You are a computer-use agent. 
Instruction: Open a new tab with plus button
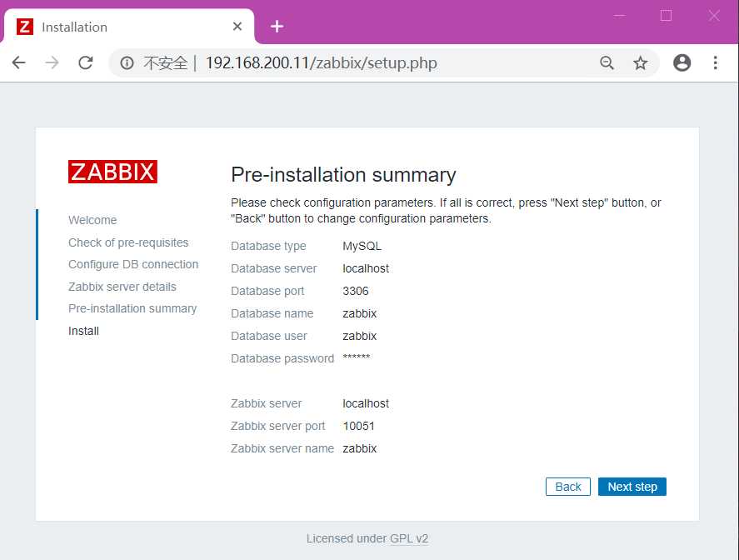click(277, 27)
